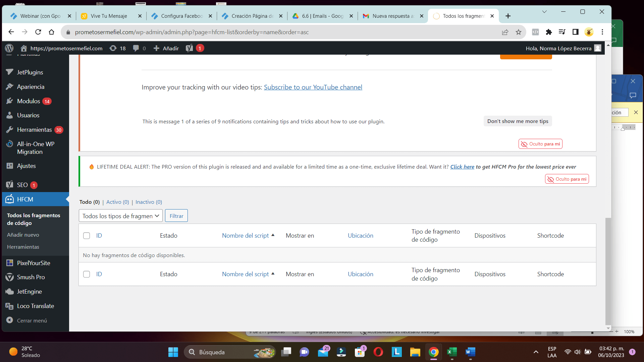Hide tips notice with Oculto para mi
644x362 pixels.
540,144
